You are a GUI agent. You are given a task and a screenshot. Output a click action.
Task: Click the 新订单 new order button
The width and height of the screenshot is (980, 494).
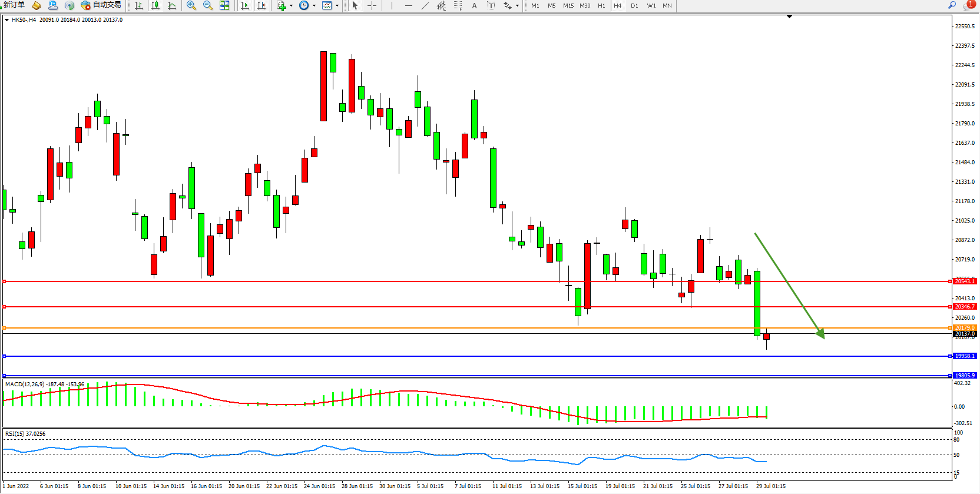click(x=14, y=5)
